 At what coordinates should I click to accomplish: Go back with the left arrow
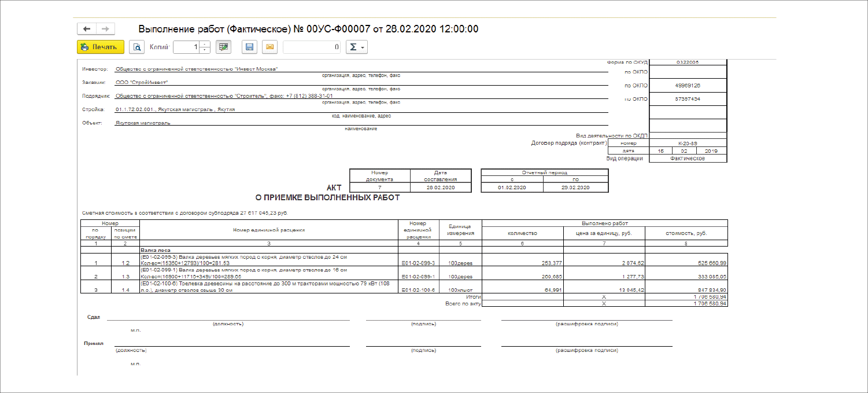pos(87,29)
